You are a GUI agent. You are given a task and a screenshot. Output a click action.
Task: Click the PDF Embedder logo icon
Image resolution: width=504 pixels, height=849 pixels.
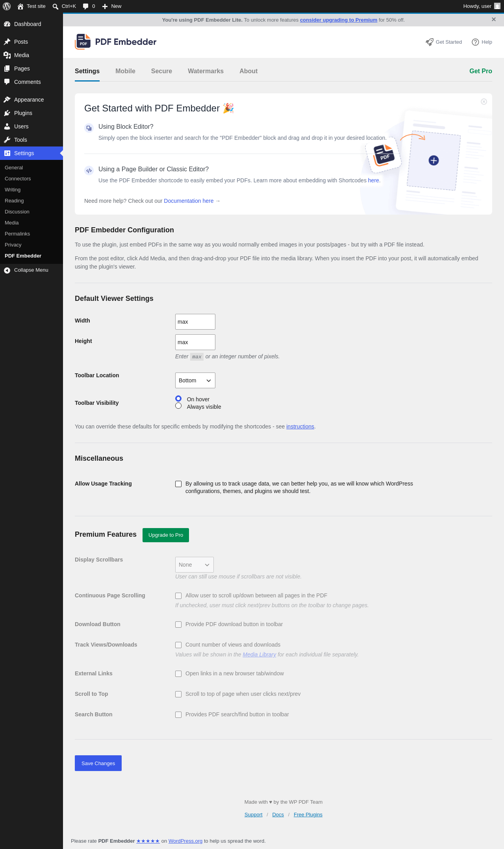click(83, 42)
